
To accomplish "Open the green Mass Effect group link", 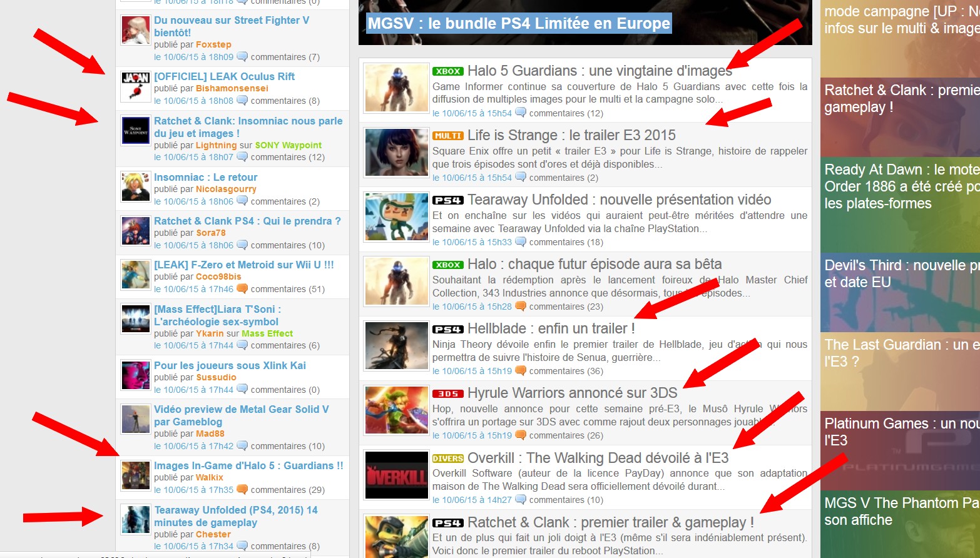I will click(x=267, y=333).
